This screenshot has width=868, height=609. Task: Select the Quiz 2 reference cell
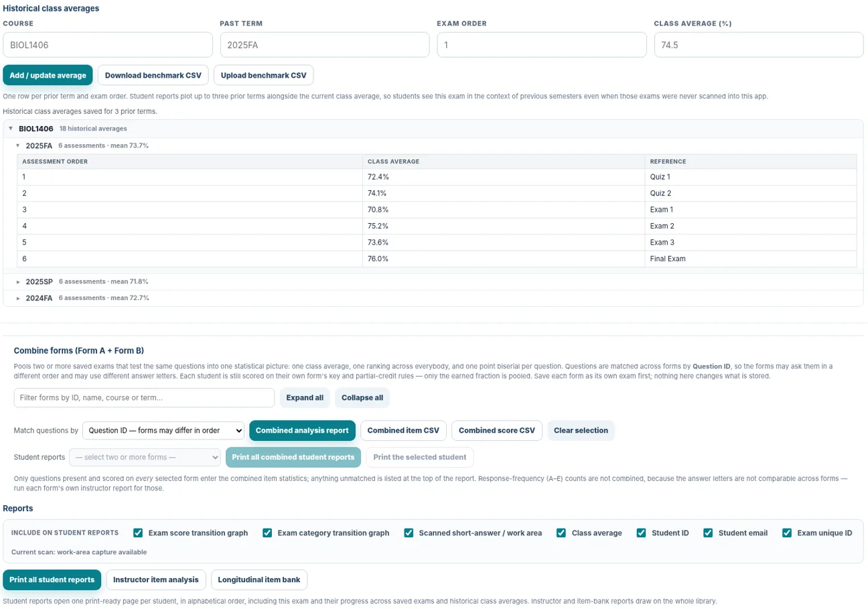pos(751,193)
